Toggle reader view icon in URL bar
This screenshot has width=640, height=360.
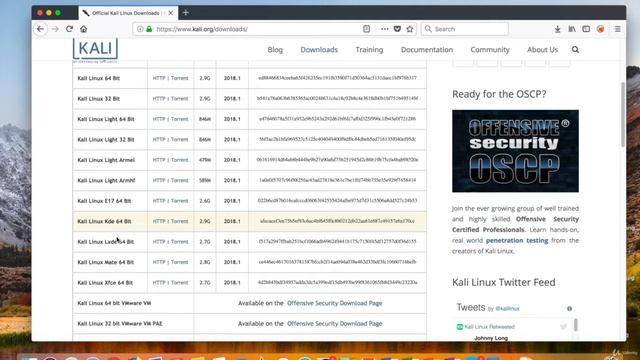367,29
